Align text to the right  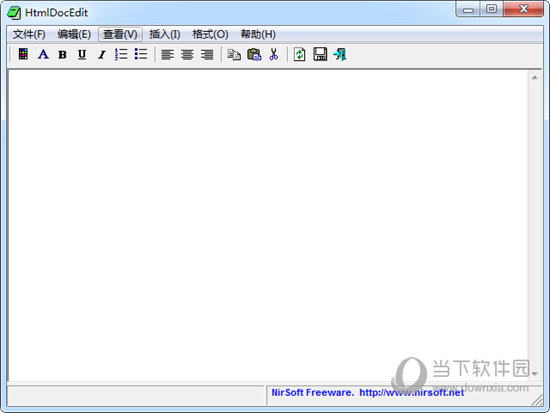click(x=207, y=55)
